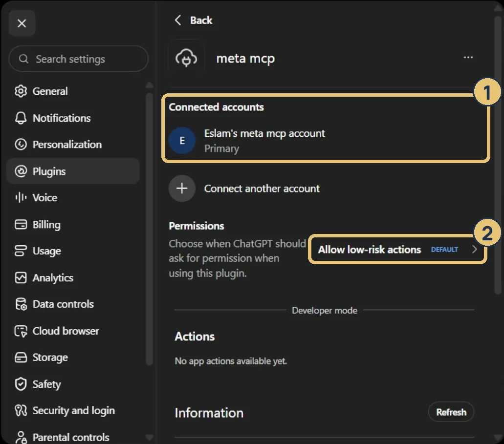Click the General gear icon
Screen dimensions: 504x444
click(x=21, y=91)
